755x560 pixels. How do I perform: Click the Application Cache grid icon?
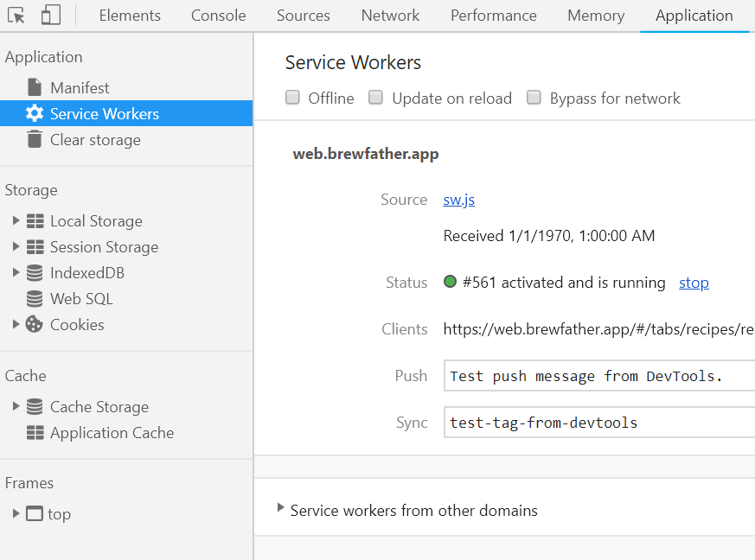pyautogui.click(x=35, y=432)
